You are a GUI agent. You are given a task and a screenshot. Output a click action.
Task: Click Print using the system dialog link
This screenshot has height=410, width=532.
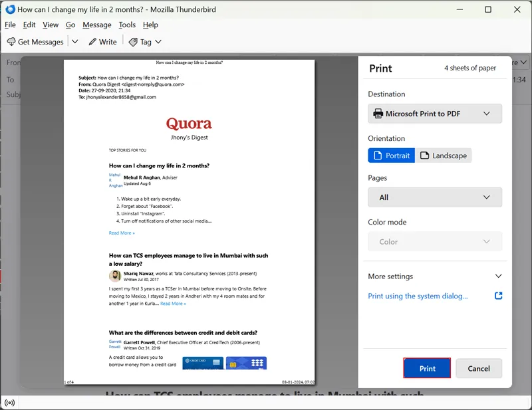(x=418, y=296)
